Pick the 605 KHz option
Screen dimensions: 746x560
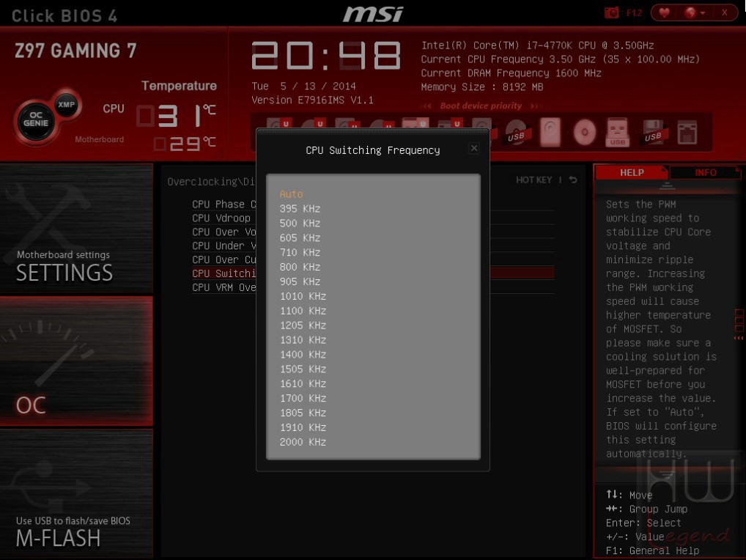tap(300, 238)
